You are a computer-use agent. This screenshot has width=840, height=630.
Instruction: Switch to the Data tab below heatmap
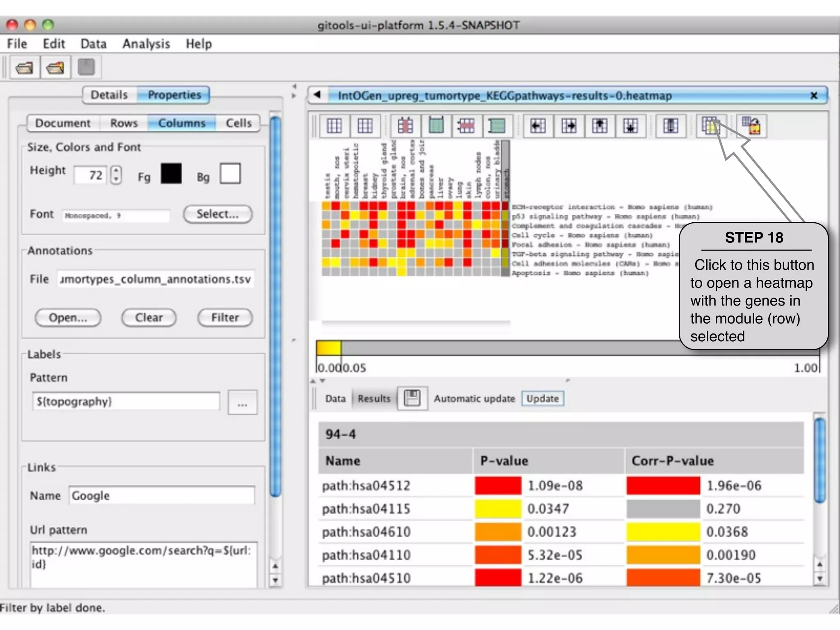tap(336, 399)
